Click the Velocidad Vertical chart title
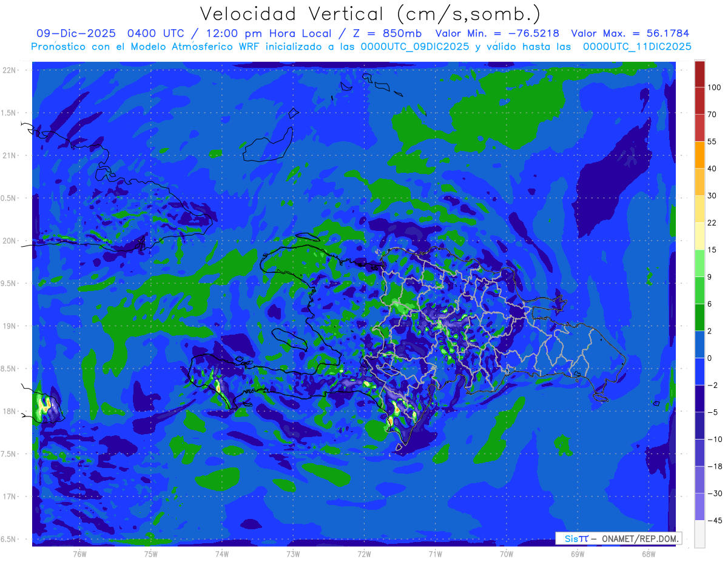Viewport: 728px width, 562px height. click(370, 15)
